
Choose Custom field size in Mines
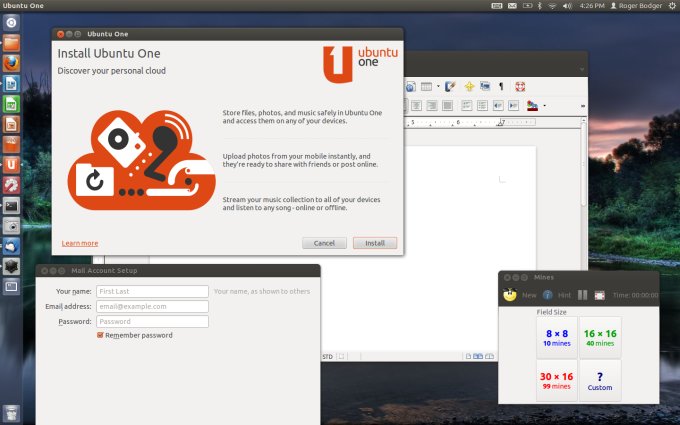click(600, 381)
